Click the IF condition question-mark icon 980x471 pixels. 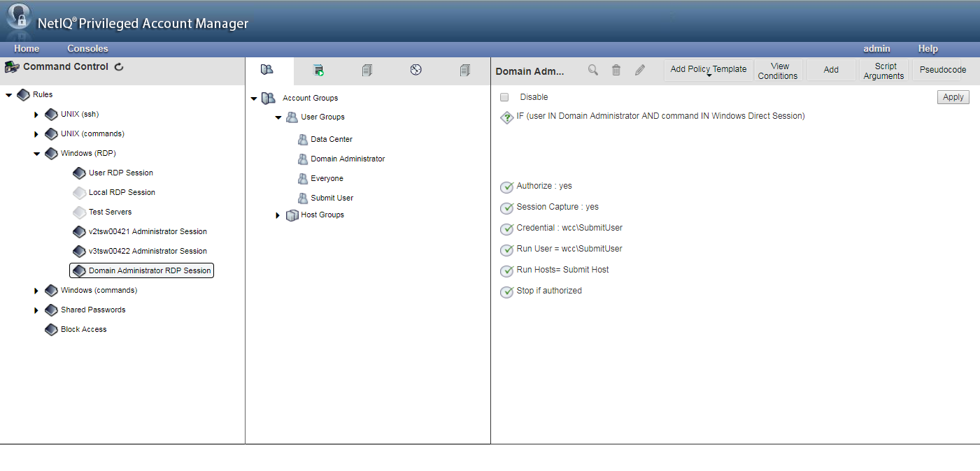pyautogui.click(x=507, y=117)
